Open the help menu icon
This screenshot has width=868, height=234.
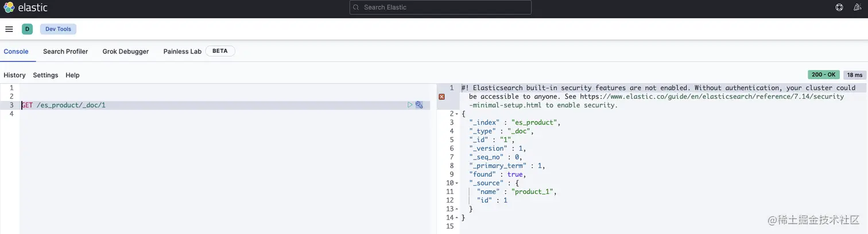coord(839,7)
